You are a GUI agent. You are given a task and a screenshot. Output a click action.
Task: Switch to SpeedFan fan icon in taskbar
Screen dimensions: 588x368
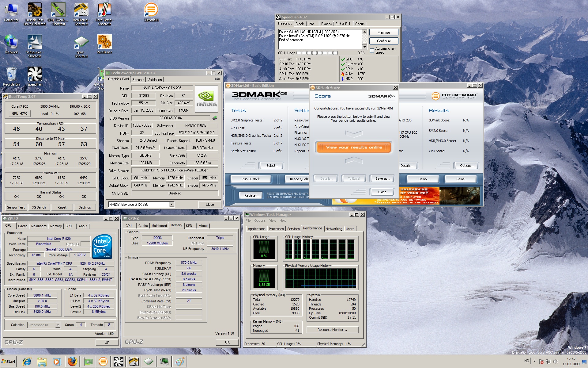pos(118,362)
